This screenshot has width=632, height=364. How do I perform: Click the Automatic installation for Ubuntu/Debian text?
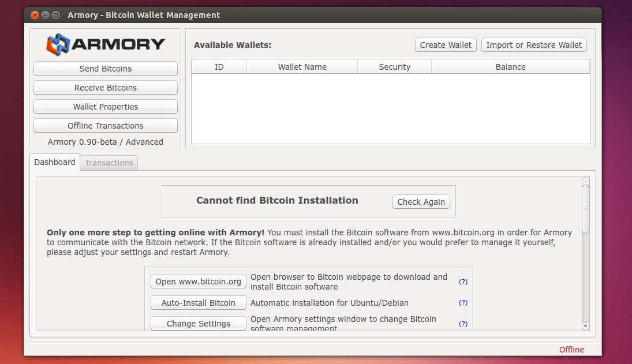click(330, 303)
